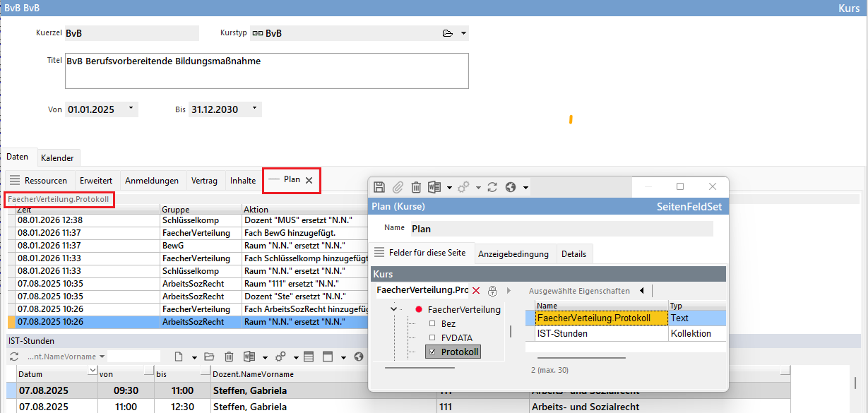Screen dimensions: 868x413
Task: Click the trash icon in Plan dialog toolbar
Action: coord(416,187)
